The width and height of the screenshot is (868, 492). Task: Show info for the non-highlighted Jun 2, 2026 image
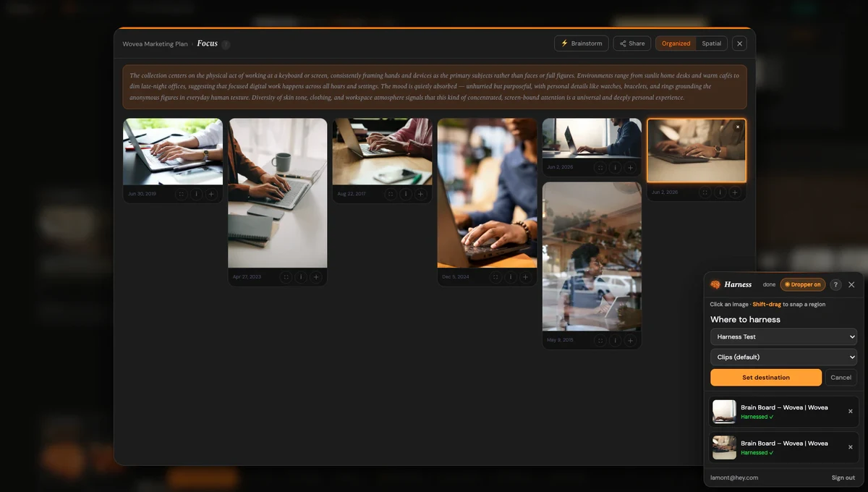click(x=615, y=168)
